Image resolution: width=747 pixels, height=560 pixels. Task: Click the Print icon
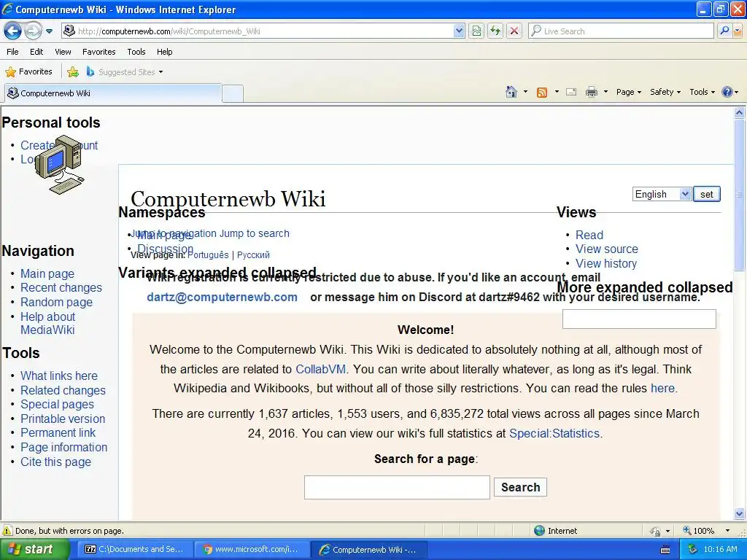(x=591, y=92)
